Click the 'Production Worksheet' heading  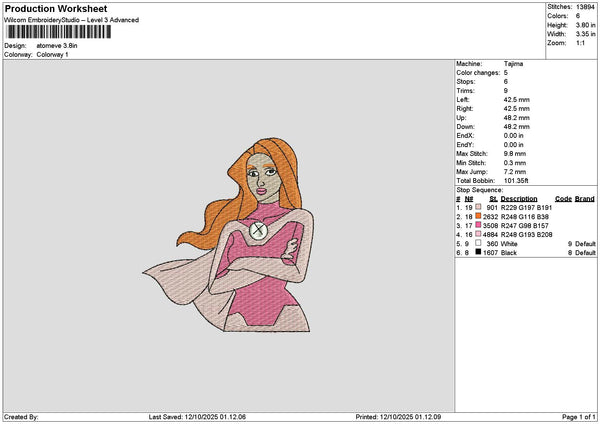pos(56,9)
